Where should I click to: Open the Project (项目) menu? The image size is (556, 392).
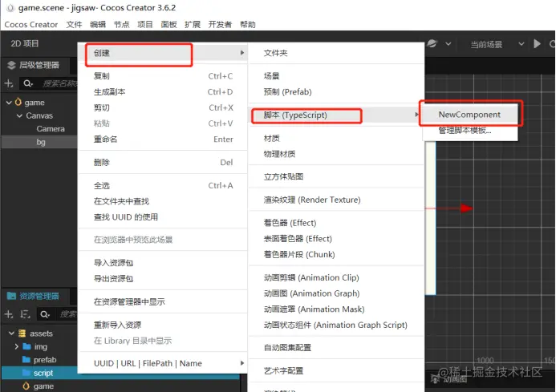coord(145,25)
